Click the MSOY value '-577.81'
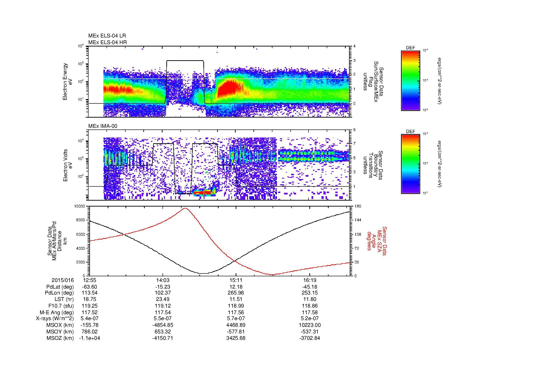 pos(236,332)
